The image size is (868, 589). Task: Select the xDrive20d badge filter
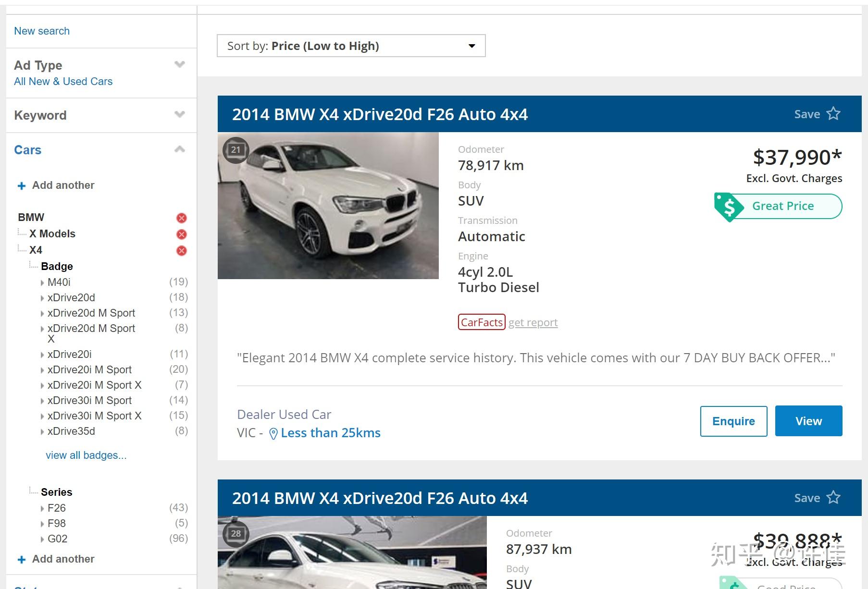click(x=71, y=298)
